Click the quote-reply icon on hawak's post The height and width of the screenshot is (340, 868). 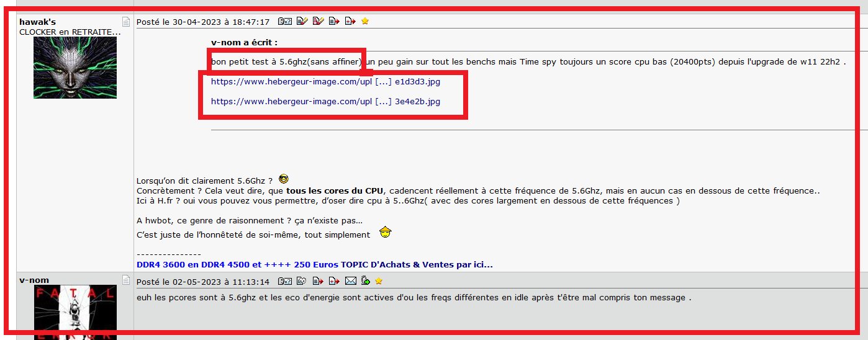pos(334,21)
